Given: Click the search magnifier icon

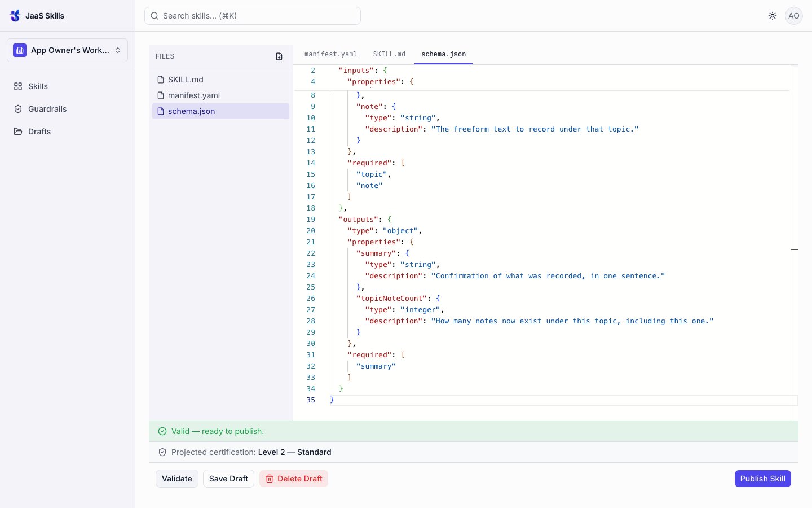Looking at the screenshot, I should [x=155, y=16].
